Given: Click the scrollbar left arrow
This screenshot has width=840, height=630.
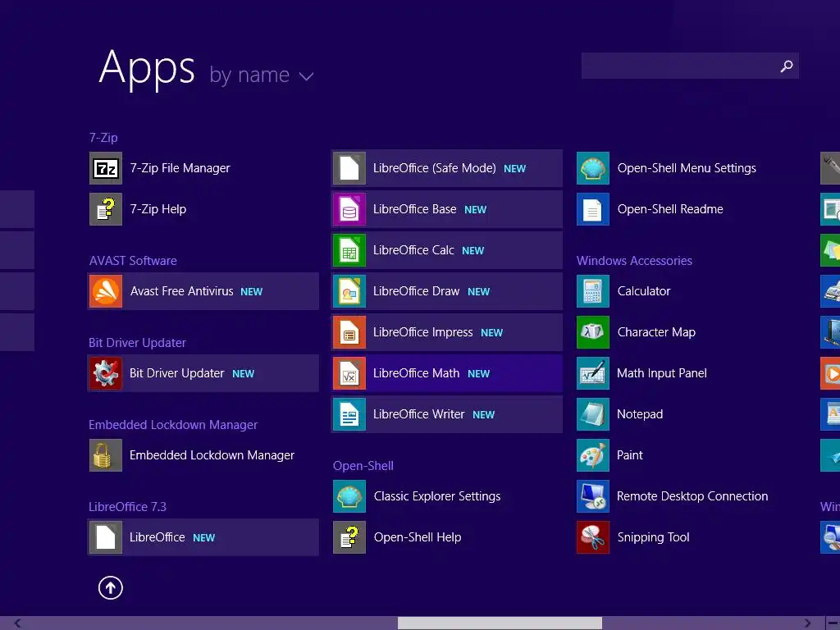Looking at the screenshot, I should coord(18,623).
